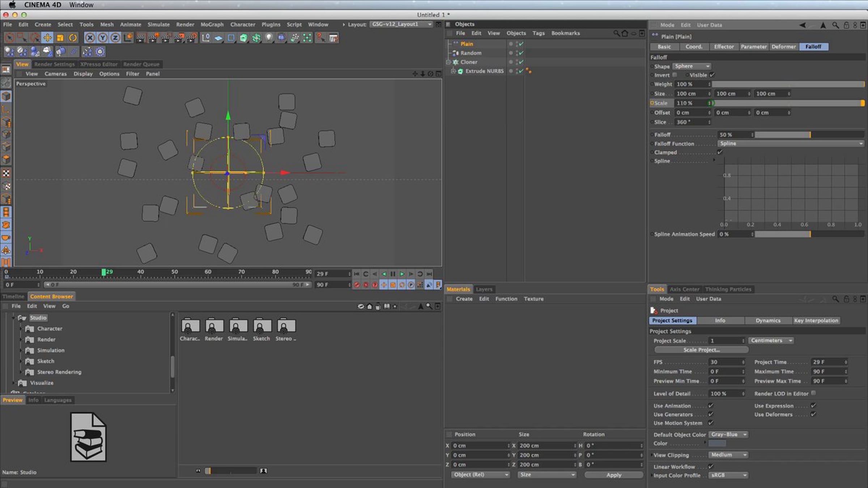Go to end of animation
The image size is (868, 488).
pyautogui.click(x=429, y=274)
